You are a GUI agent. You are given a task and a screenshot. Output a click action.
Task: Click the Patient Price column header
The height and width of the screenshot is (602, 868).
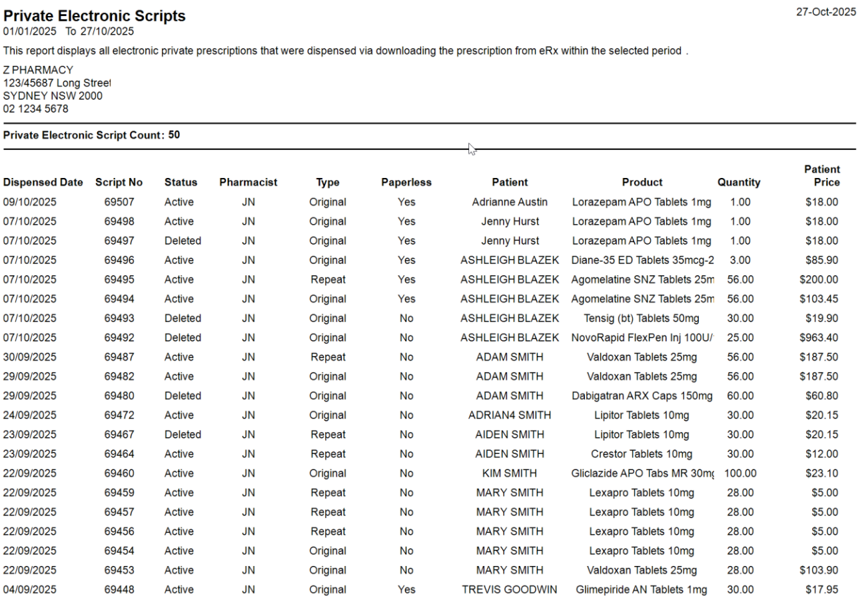click(x=823, y=176)
